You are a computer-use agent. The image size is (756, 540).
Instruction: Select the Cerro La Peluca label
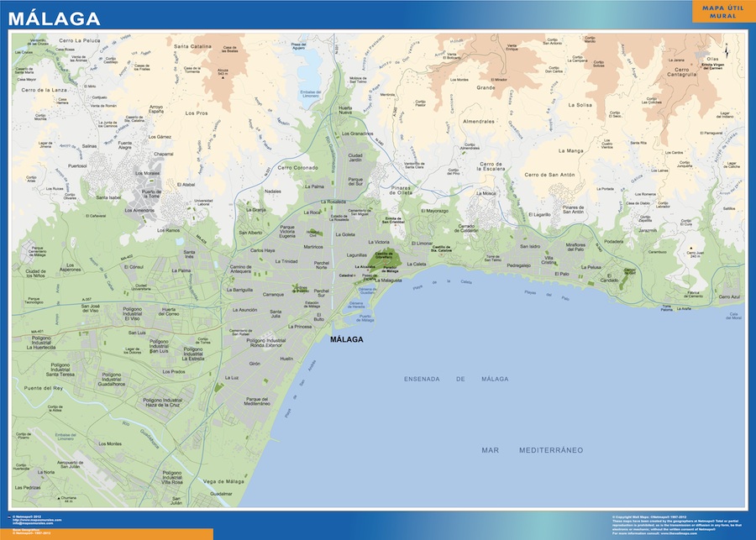point(80,40)
